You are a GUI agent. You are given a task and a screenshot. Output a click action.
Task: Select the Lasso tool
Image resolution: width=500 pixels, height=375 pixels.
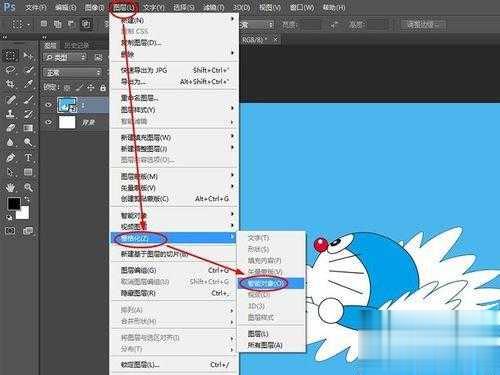coord(10,70)
